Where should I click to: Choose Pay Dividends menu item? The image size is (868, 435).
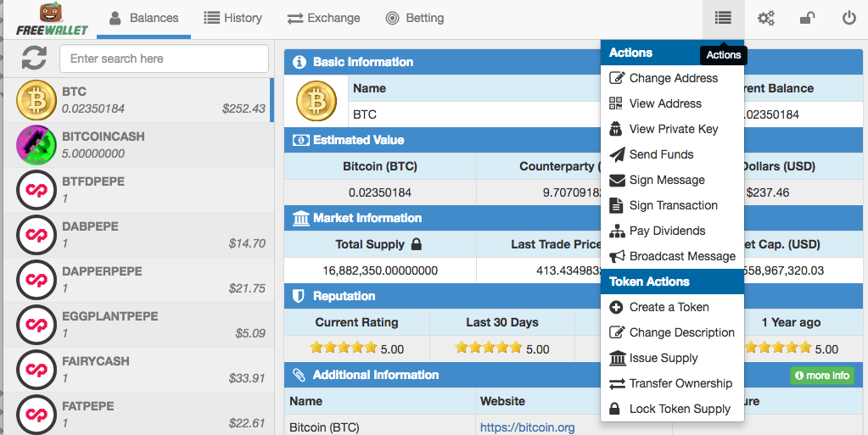(672, 231)
